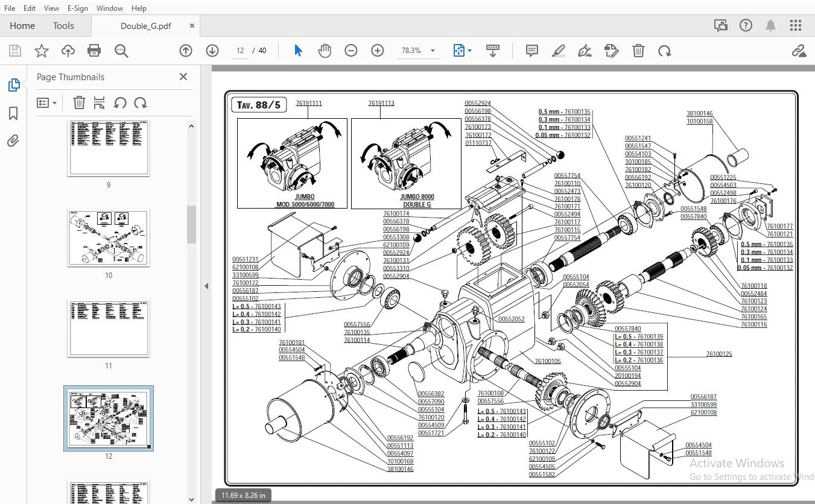
Task: Open the chat messages icon
Action: click(720, 25)
